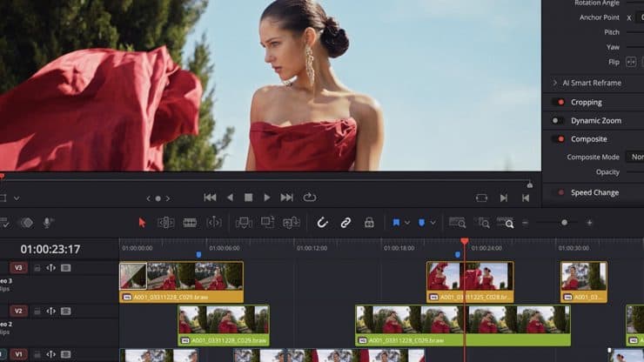
Task: Select the V2 track destination button
Action: (18, 311)
